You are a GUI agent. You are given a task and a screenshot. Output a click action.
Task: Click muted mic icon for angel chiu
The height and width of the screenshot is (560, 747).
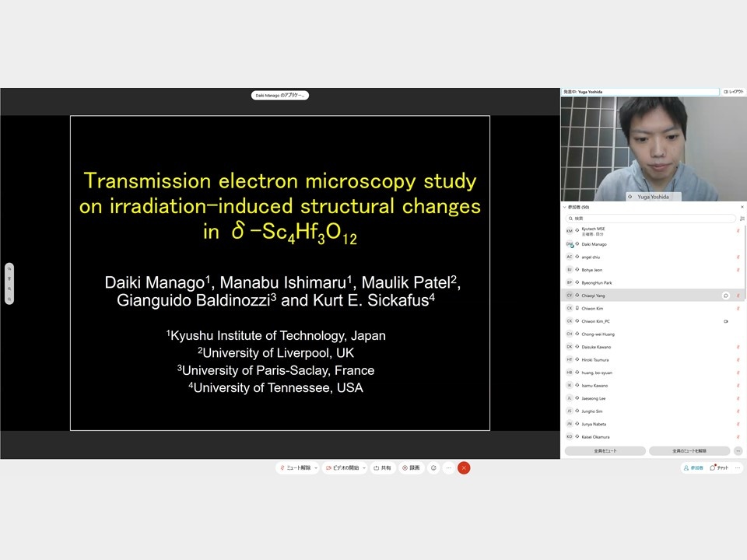(x=738, y=257)
